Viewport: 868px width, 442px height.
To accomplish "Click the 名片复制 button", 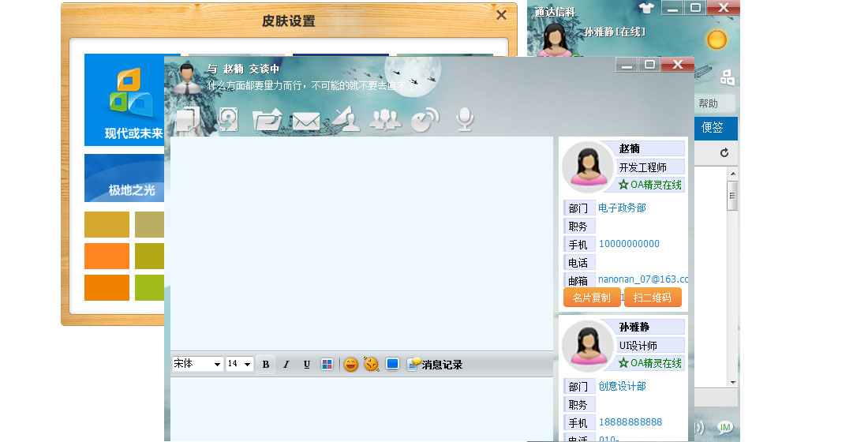I will [591, 298].
